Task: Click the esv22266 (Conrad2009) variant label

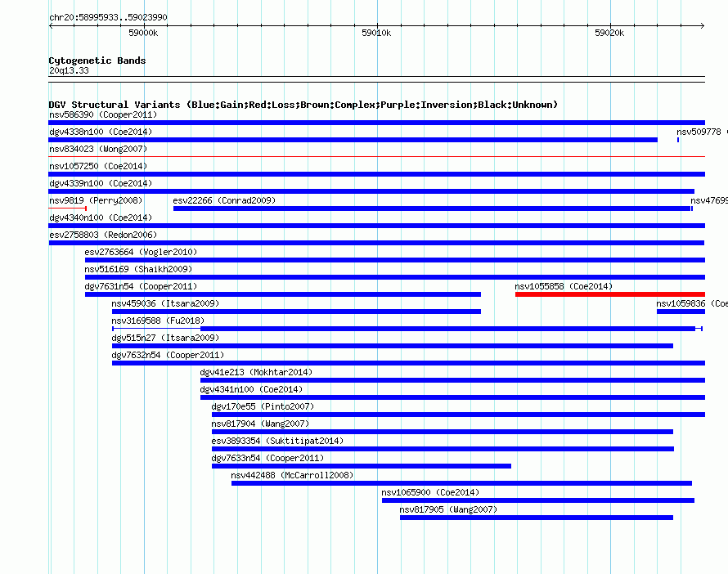Action: (224, 200)
